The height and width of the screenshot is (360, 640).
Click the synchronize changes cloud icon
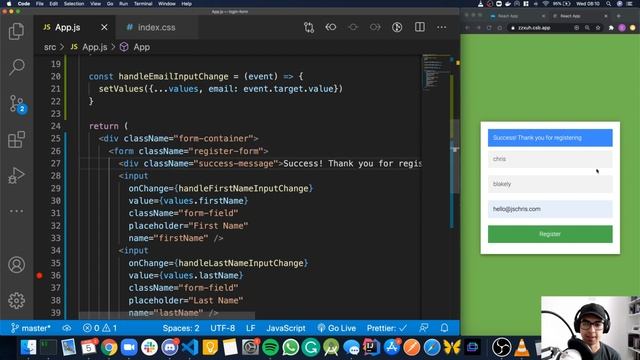(67, 328)
